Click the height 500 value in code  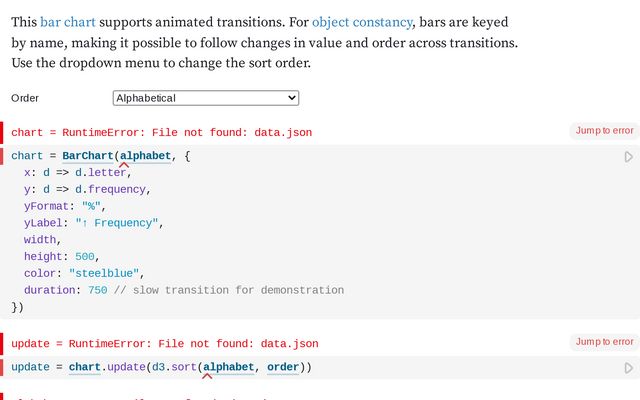[86, 256]
